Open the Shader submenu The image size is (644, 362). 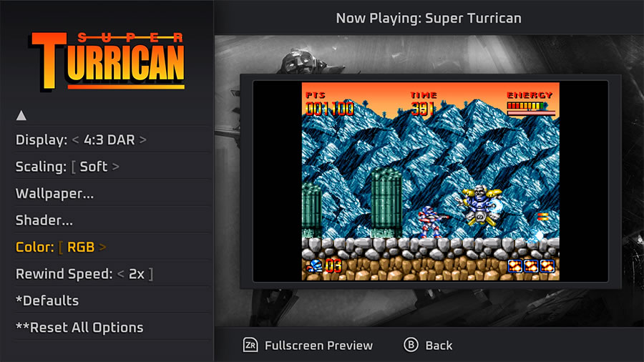[x=112, y=220]
